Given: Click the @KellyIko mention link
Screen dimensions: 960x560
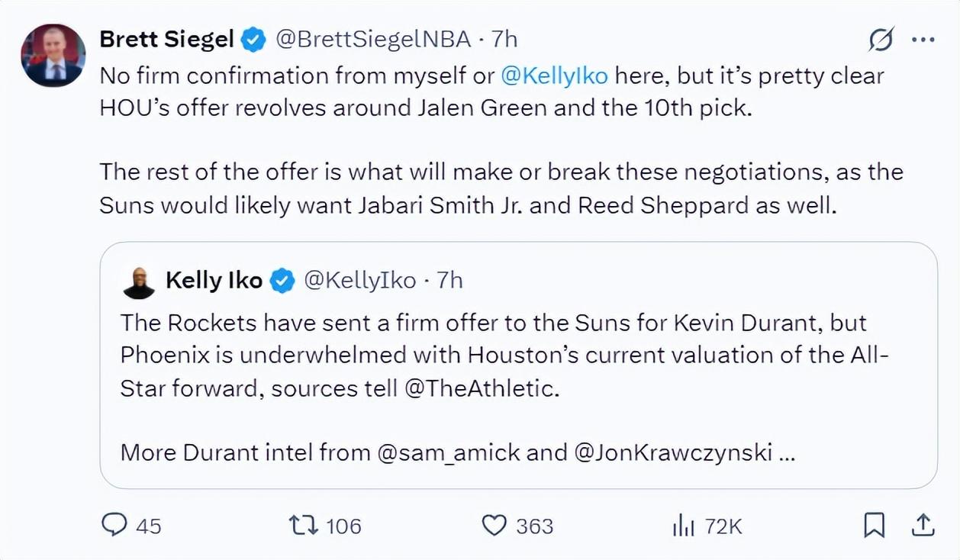Looking at the screenshot, I should (x=554, y=76).
